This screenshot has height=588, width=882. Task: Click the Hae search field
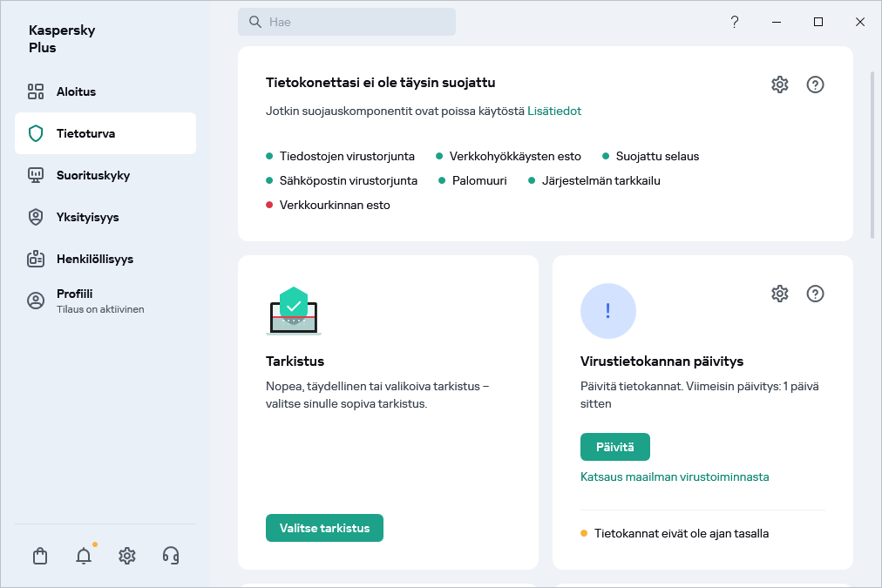pos(347,22)
